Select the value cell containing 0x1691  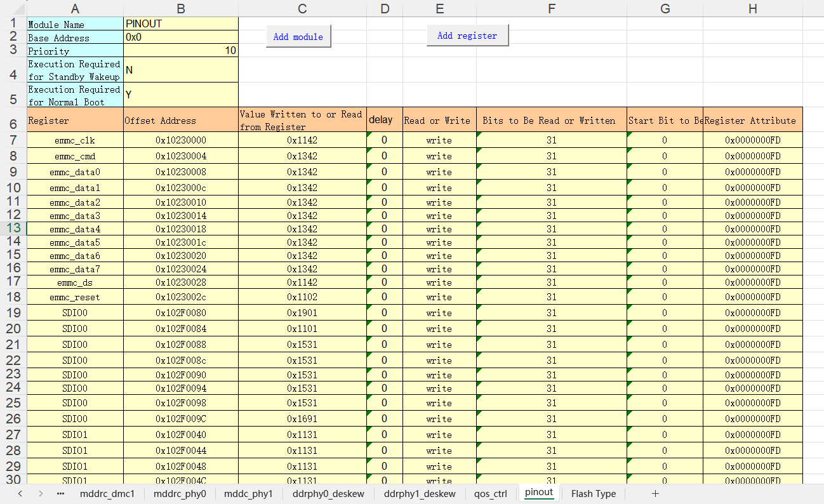coord(302,419)
